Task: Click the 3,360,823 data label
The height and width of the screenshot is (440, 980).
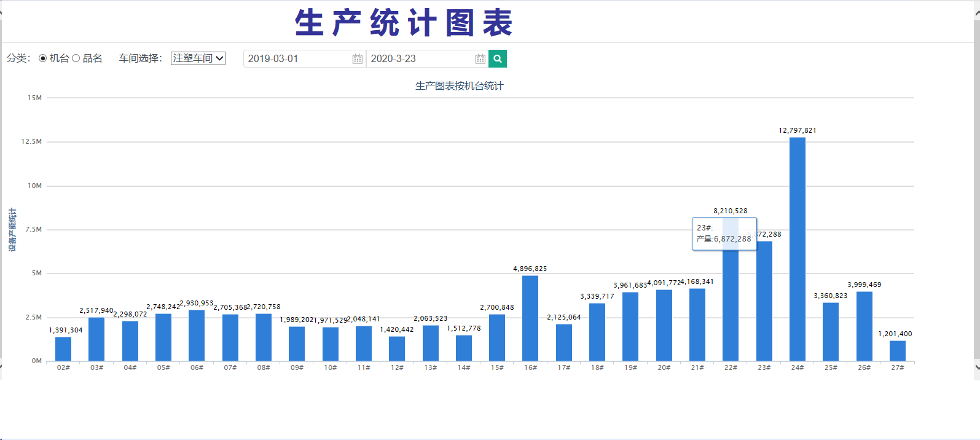Action: tap(831, 296)
